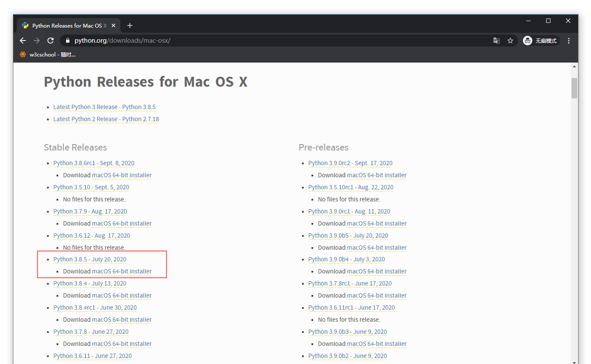Open the incognito profile indicator
Viewport: 591px width, 364px height.
(541, 41)
